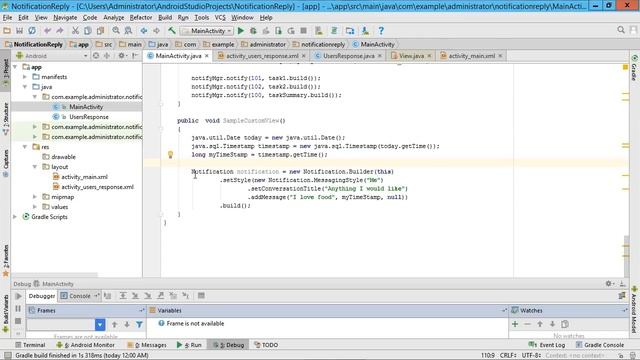The height and width of the screenshot is (360, 640).
Task: Click the gray Stop square toolbar icon
Action: (x=303, y=31)
